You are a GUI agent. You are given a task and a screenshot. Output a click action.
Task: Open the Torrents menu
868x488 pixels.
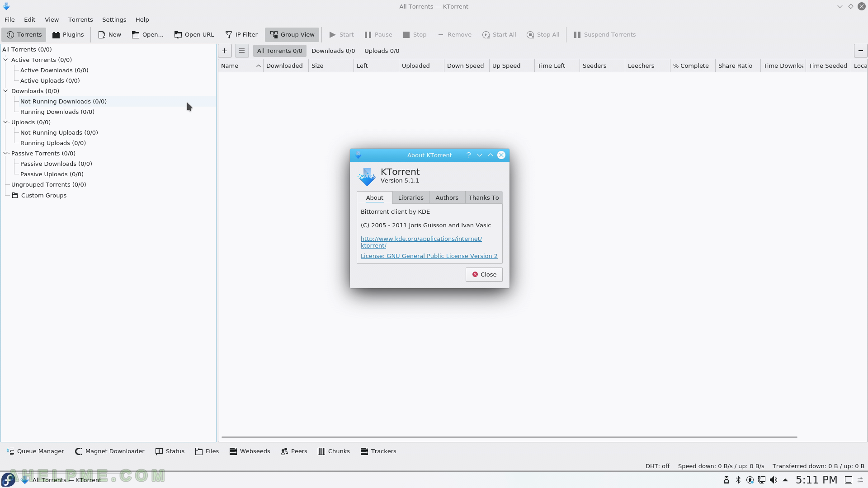[x=80, y=20]
